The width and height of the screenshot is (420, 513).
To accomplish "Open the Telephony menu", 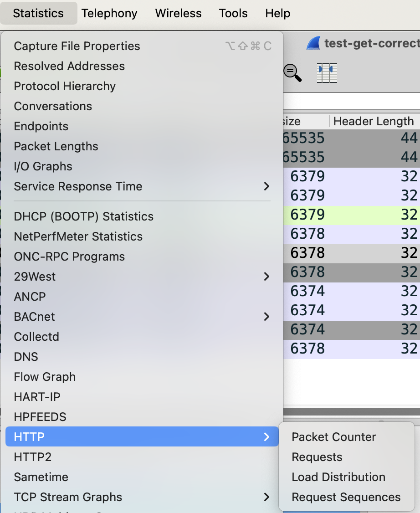I will click(x=109, y=13).
